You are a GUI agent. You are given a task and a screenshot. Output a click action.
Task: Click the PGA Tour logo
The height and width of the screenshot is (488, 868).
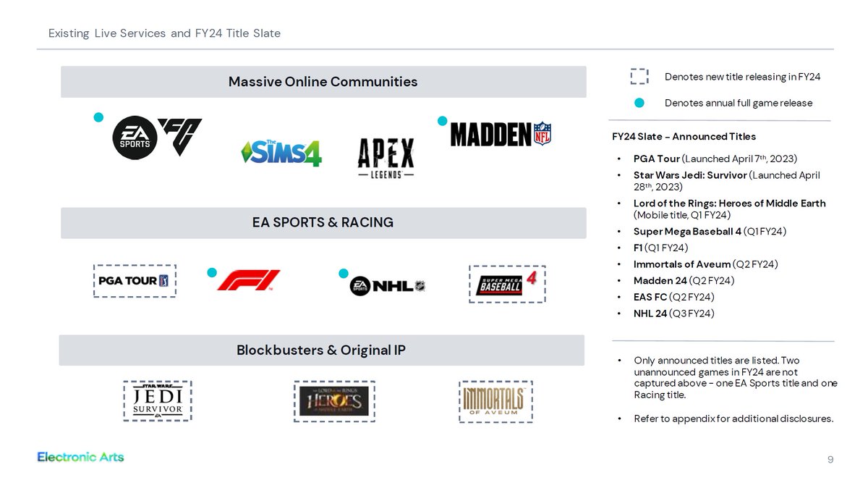[x=135, y=281]
